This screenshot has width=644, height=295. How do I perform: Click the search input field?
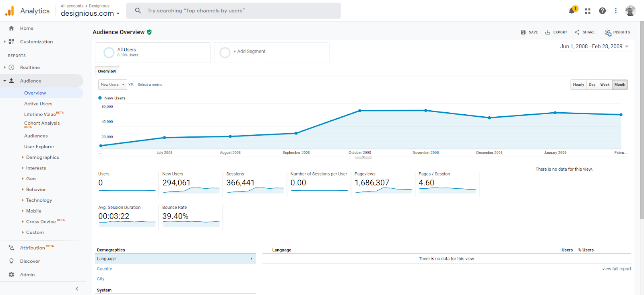click(x=233, y=11)
